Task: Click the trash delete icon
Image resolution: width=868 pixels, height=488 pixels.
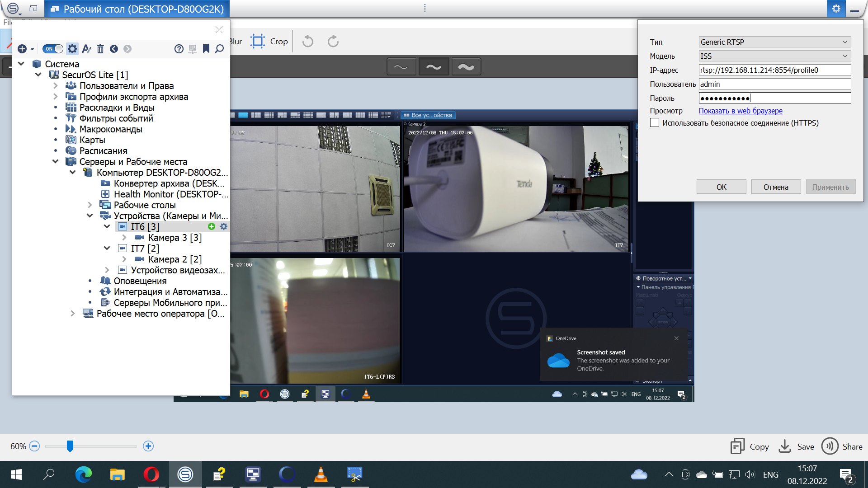Action: tap(100, 49)
